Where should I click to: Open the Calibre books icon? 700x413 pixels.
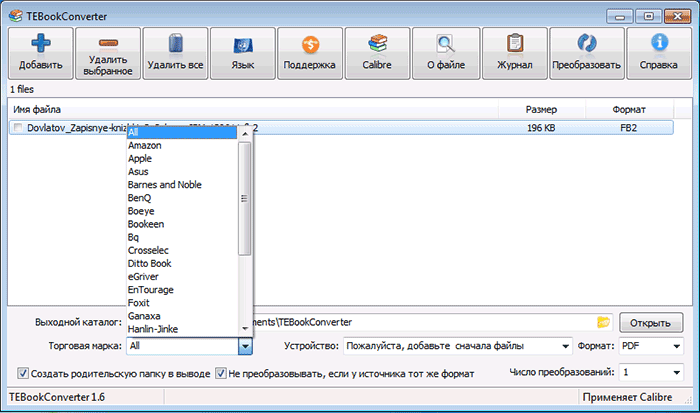coord(377,43)
